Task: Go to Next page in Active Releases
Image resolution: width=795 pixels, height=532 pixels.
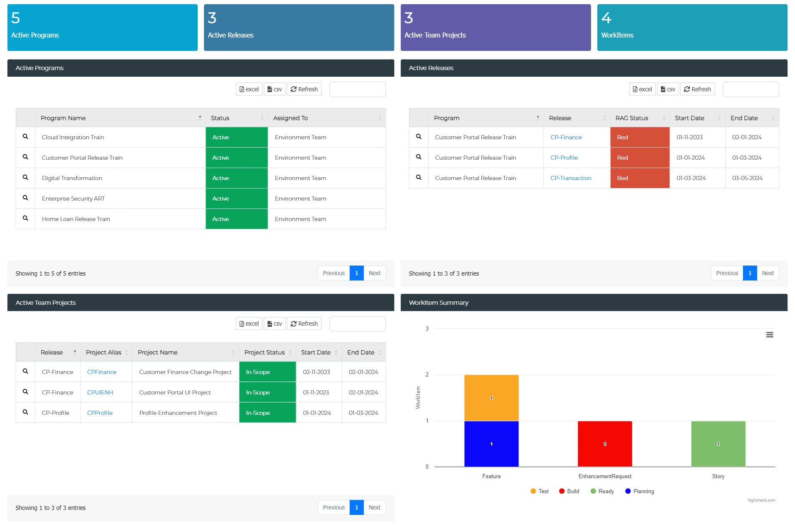Action: pos(768,273)
